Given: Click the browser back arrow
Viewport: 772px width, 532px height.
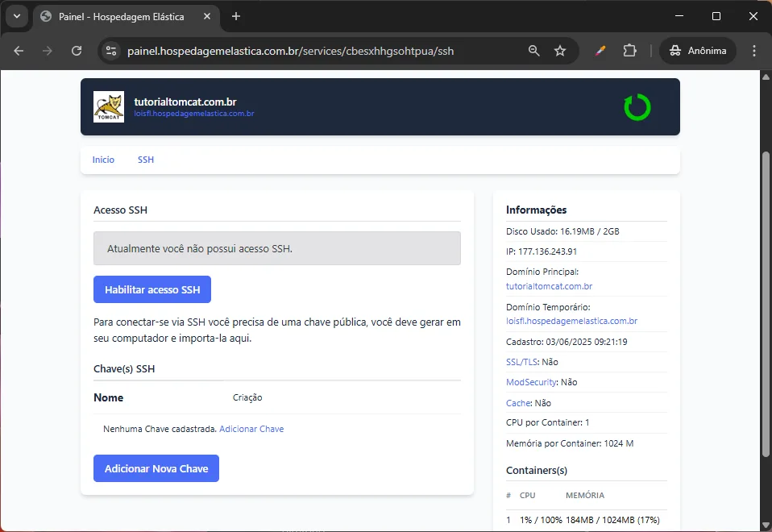Looking at the screenshot, I should click(x=19, y=51).
